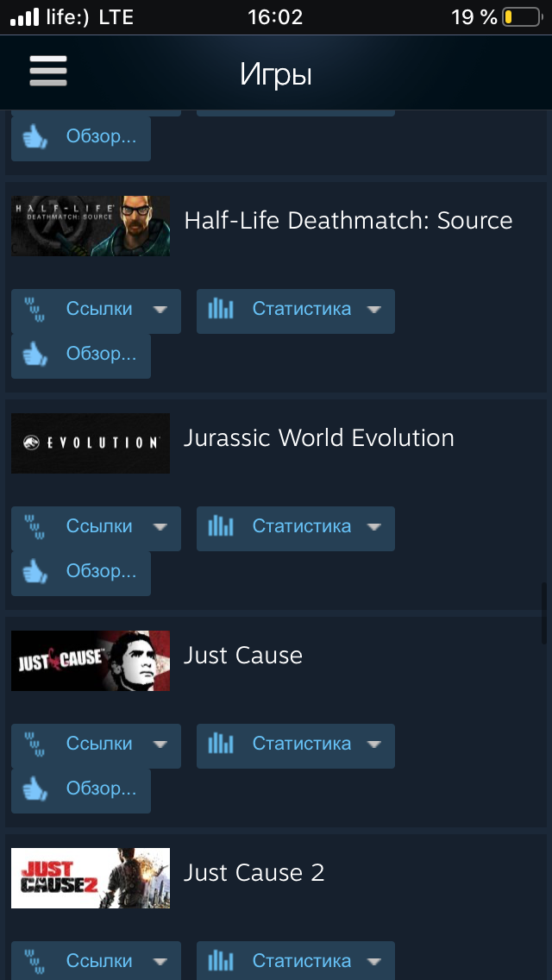
Task: Expand Статистика dropdown arrow for Just Cause
Action: click(x=373, y=744)
